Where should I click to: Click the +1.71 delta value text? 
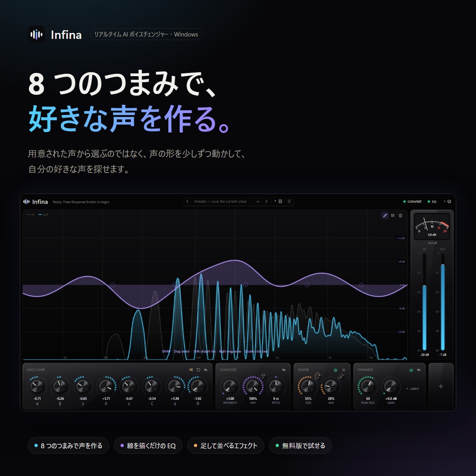(106, 398)
